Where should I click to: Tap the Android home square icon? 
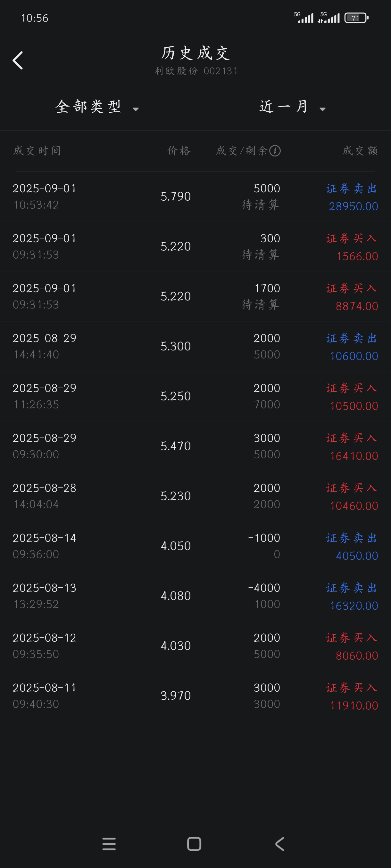[194, 844]
